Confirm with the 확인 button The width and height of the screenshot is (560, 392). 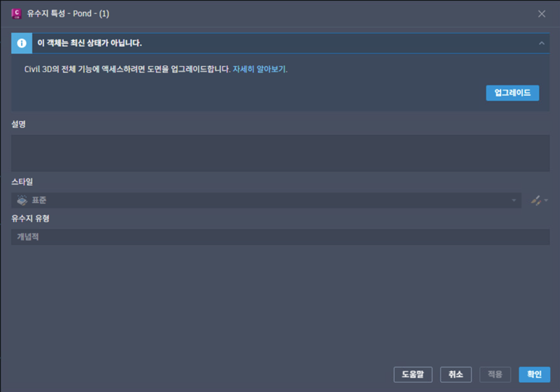coord(534,374)
